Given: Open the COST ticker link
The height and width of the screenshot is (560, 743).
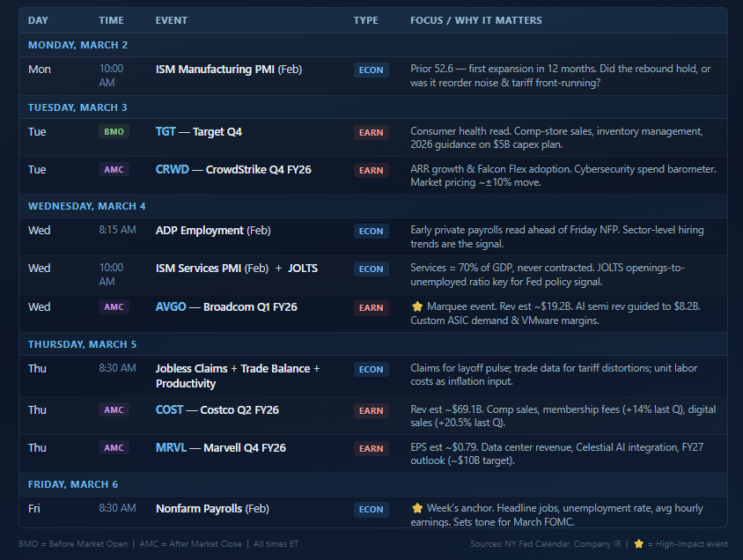Looking at the screenshot, I should tap(169, 410).
